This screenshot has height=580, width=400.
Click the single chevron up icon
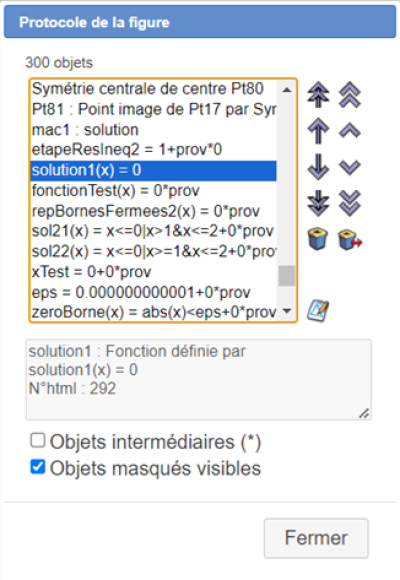[350, 131]
